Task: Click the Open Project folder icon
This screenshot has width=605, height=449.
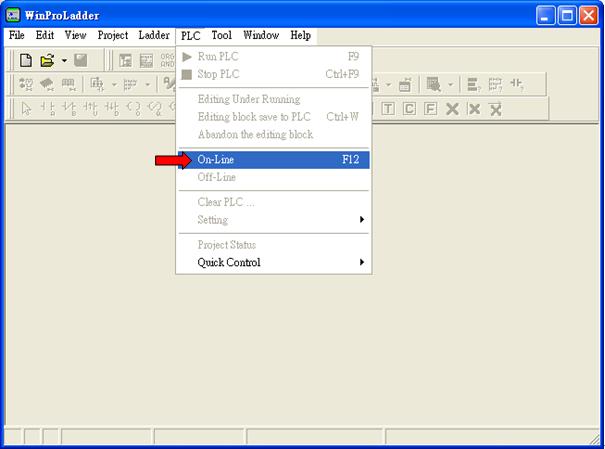Action: click(47, 61)
